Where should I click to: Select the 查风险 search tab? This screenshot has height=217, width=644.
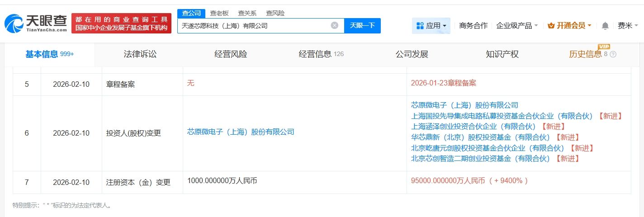275,13
